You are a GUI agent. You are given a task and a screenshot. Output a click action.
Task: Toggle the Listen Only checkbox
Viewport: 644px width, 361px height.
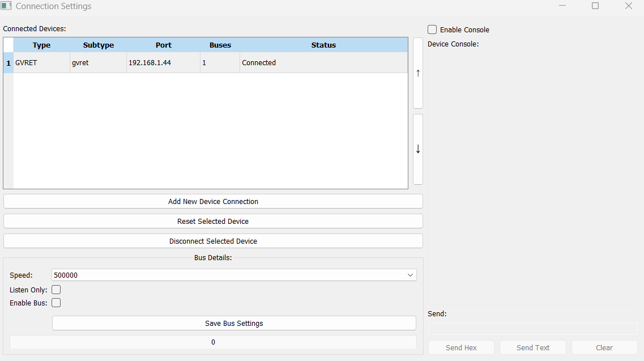pyautogui.click(x=56, y=290)
